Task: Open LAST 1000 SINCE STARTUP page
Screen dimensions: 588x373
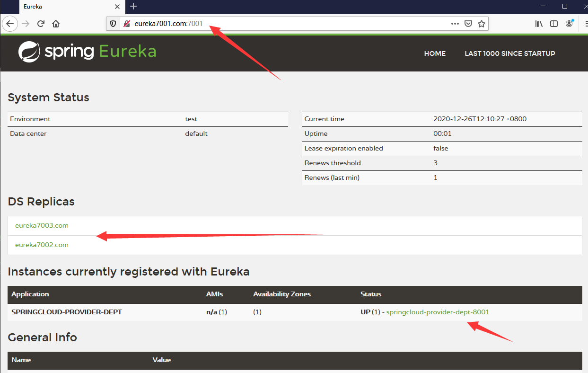Action: (510, 53)
